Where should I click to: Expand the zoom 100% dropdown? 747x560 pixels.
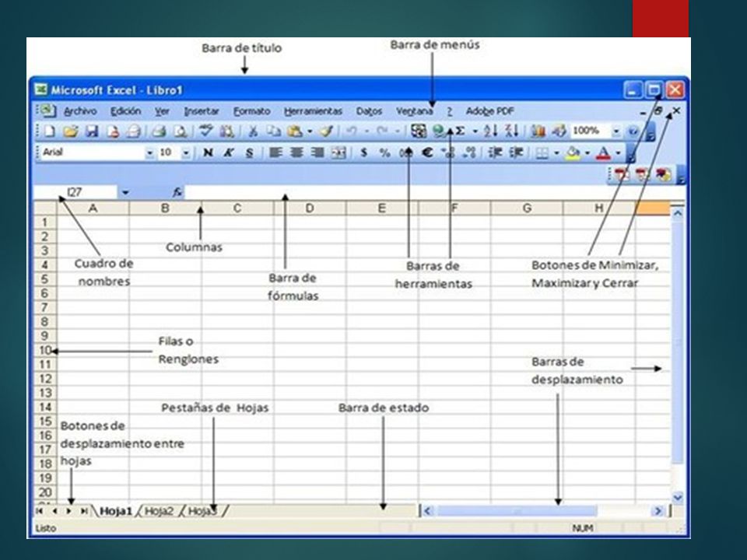[x=616, y=131]
